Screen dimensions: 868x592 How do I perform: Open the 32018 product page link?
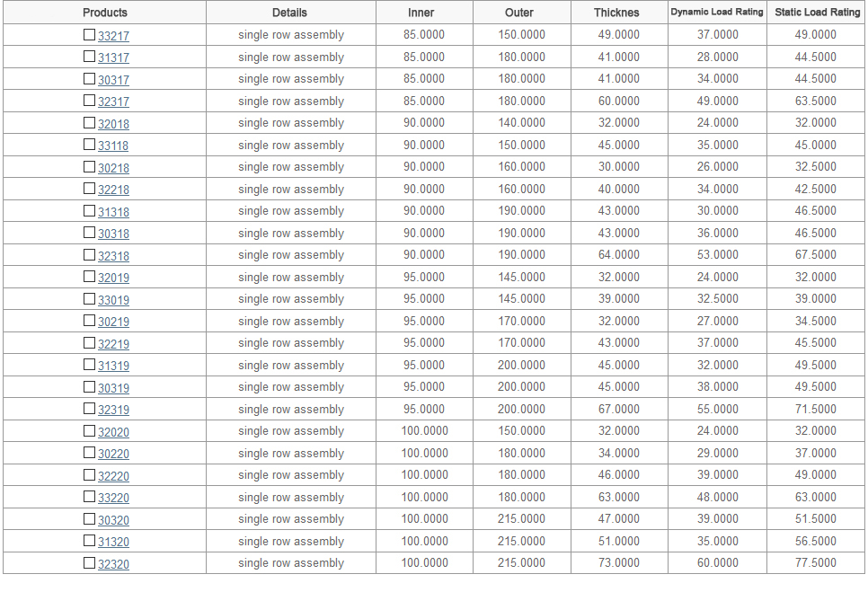coord(113,124)
